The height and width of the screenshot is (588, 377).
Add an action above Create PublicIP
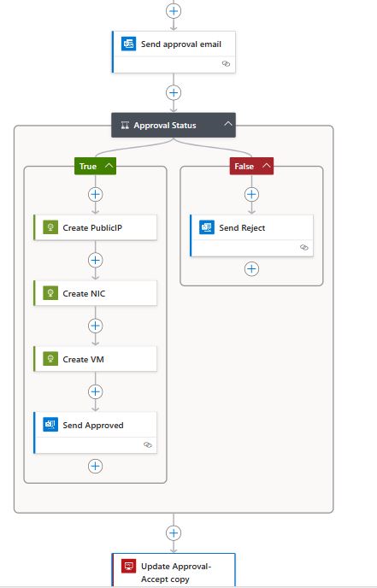95,194
